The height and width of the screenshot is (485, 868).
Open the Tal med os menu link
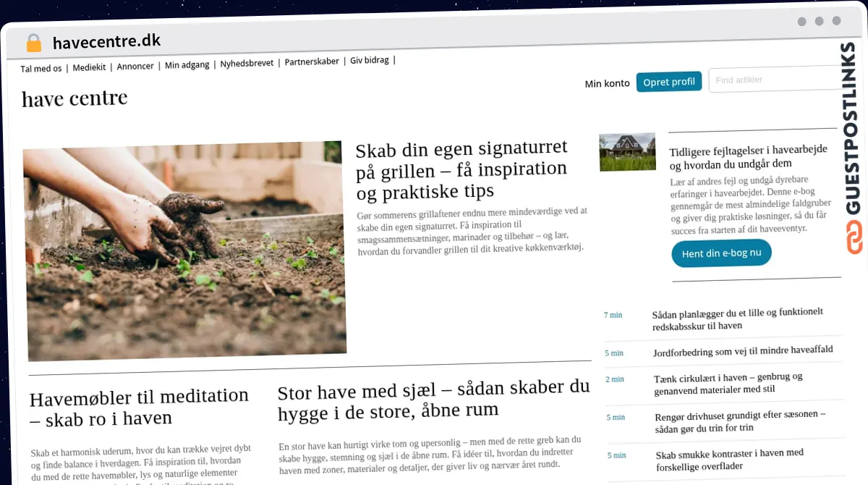coord(41,69)
